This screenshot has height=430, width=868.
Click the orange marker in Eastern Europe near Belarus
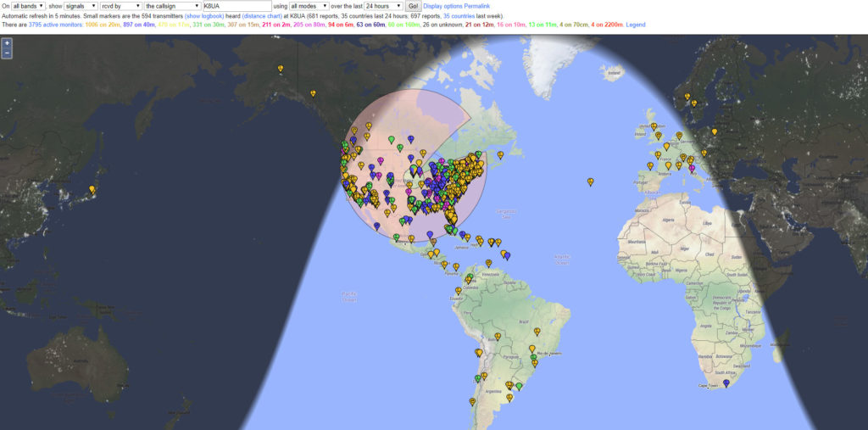pos(714,131)
